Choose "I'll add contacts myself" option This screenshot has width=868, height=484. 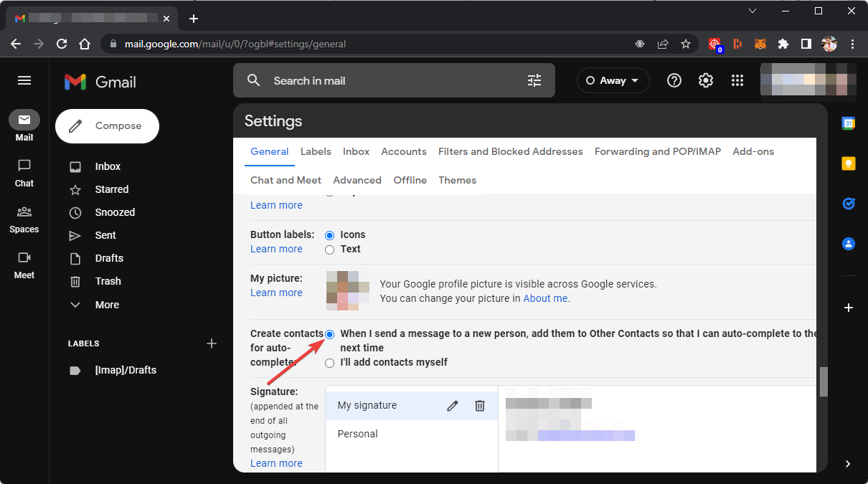point(330,363)
